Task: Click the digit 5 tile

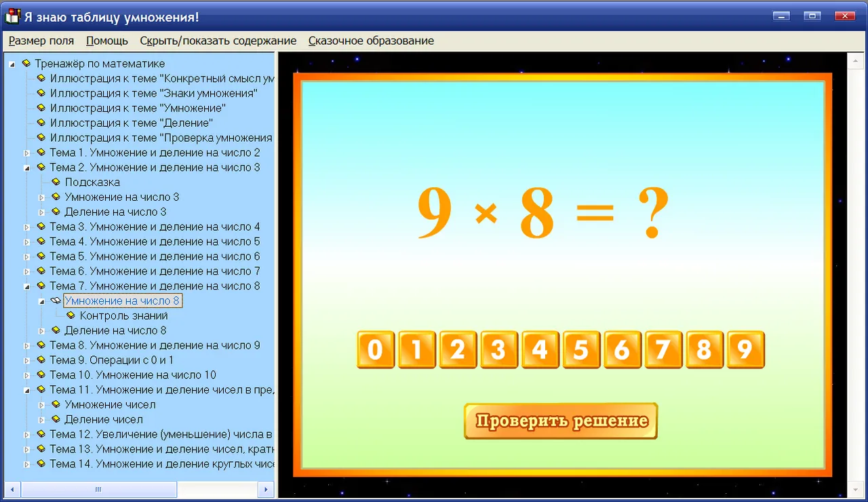Action: [x=581, y=349]
